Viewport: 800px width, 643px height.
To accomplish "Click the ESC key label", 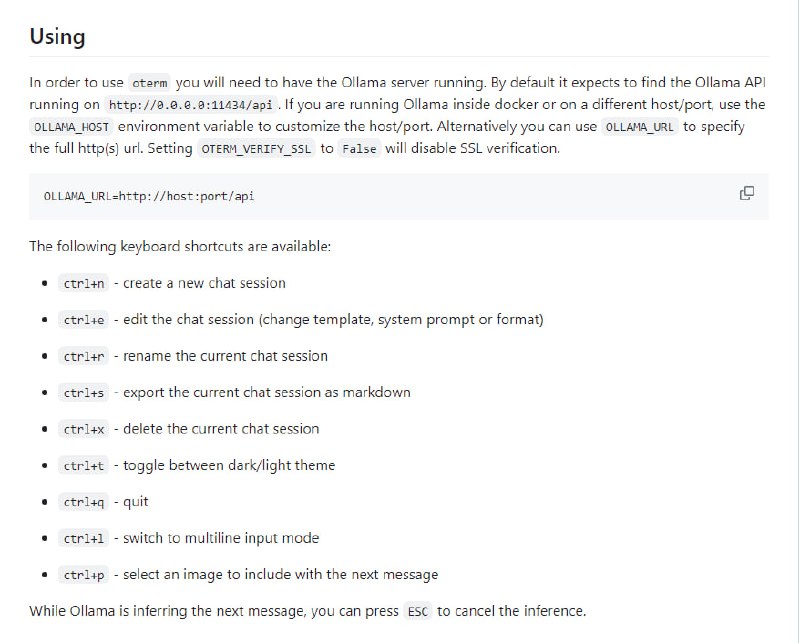I will 417,611.
